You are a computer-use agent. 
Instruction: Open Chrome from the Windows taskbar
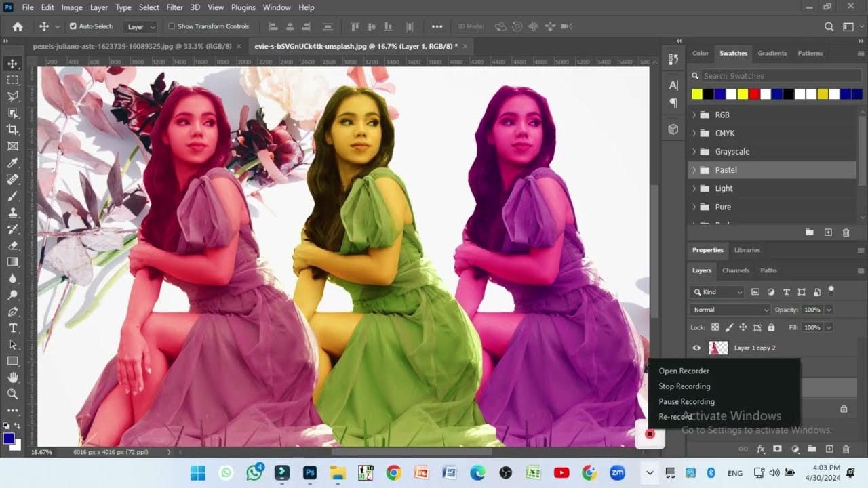[393, 473]
